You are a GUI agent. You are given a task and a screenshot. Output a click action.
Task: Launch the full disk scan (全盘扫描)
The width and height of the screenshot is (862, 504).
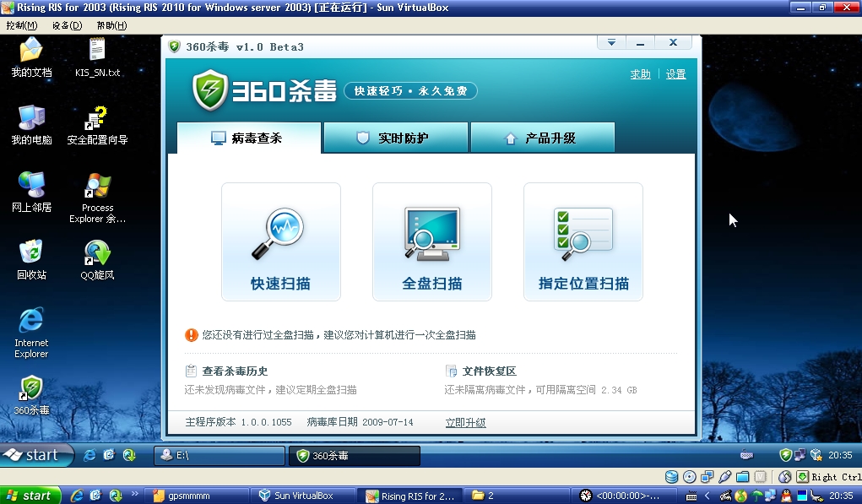click(x=432, y=241)
